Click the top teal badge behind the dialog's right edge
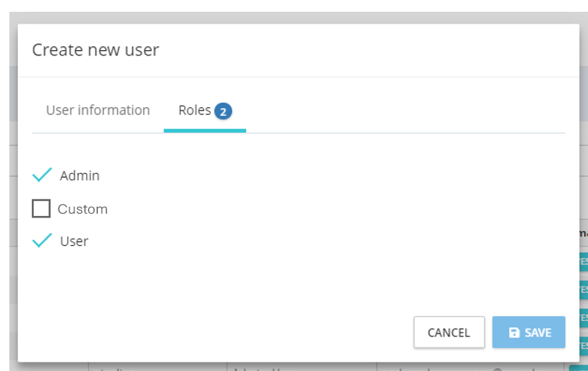588x371 pixels. pos(583,262)
